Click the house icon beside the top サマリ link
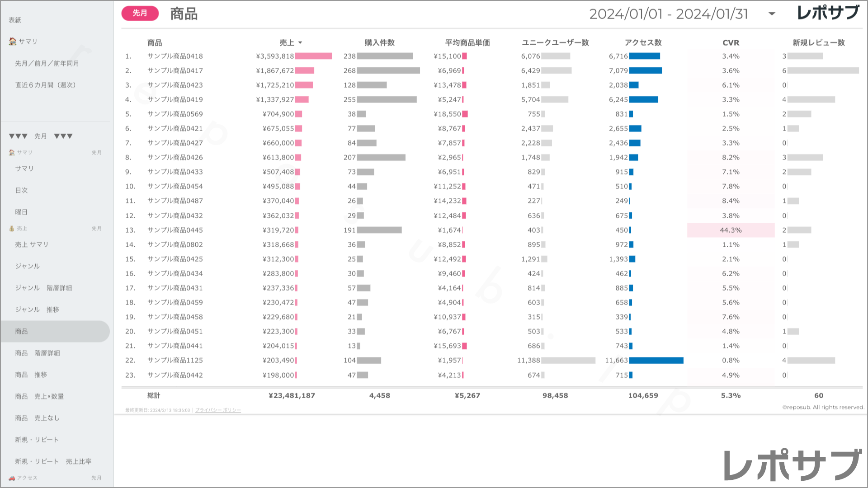 coord(13,41)
